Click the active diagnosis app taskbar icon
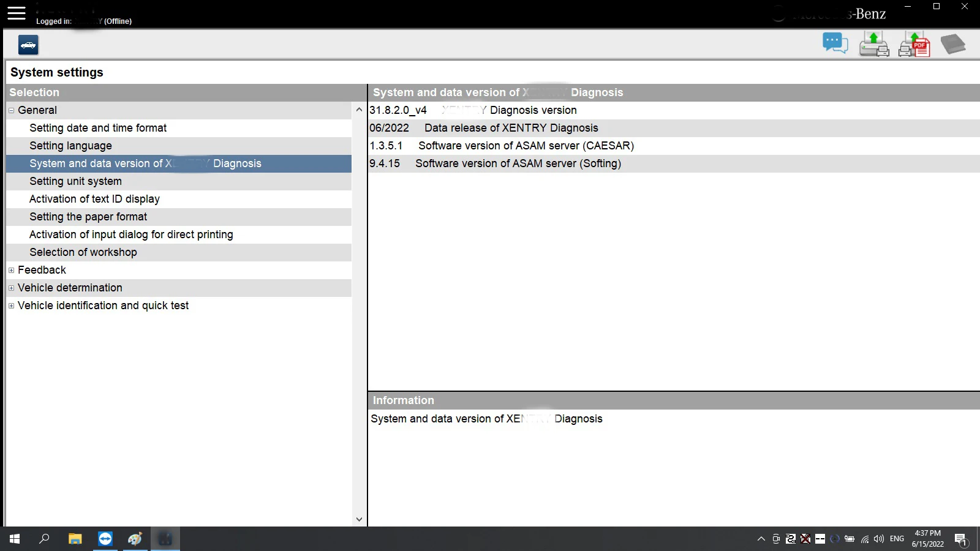The height and width of the screenshot is (551, 980). pos(165,539)
